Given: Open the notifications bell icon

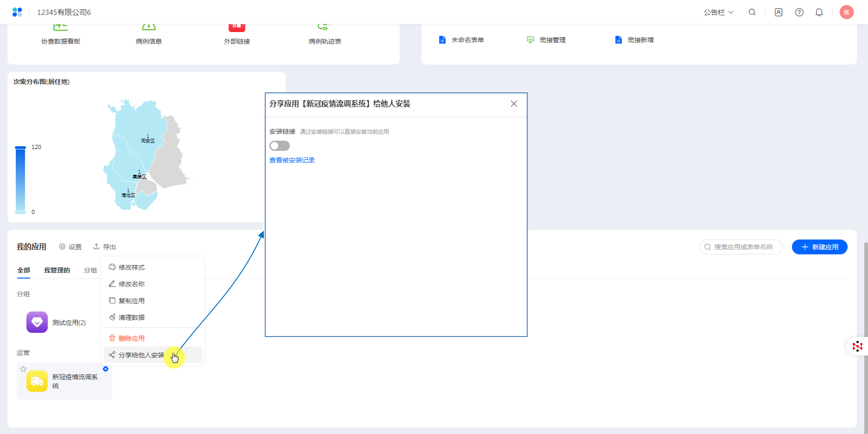Looking at the screenshot, I should [x=819, y=13].
